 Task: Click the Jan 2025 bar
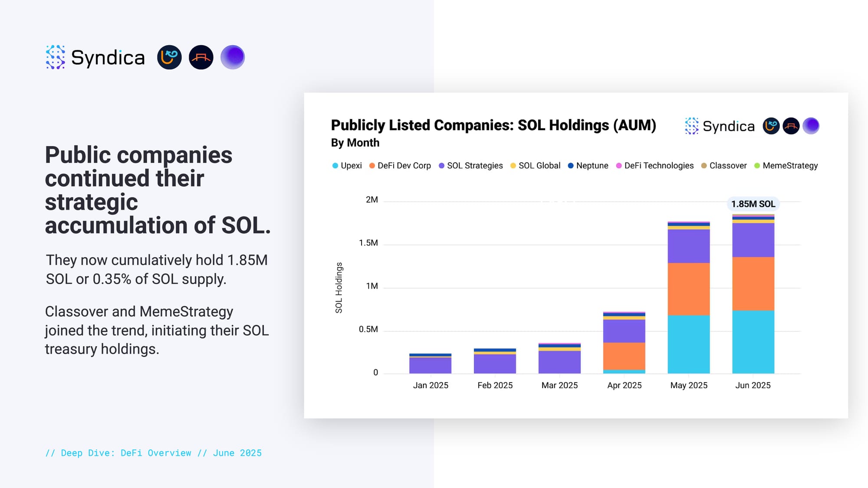click(x=430, y=364)
